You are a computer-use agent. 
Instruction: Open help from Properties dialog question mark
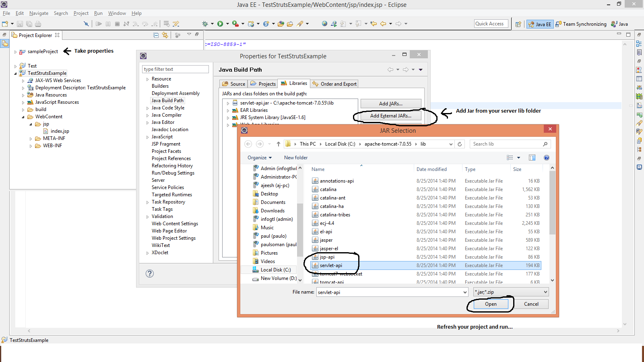click(x=150, y=274)
